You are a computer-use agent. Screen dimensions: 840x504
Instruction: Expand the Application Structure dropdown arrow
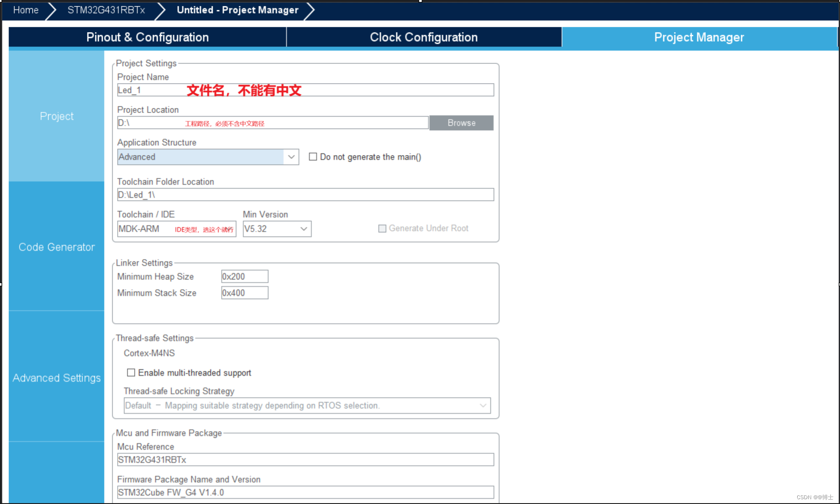tap(291, 157)
